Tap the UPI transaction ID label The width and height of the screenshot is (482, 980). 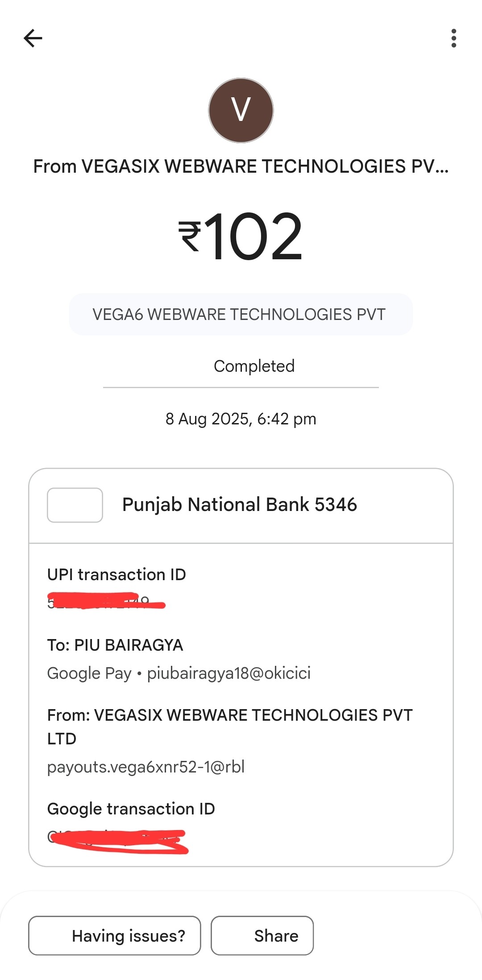116,574
